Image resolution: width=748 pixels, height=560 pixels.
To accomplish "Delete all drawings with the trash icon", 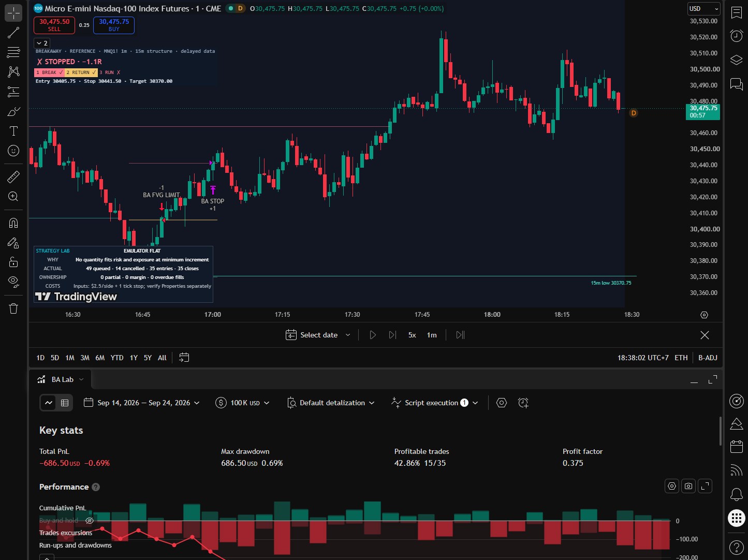I will tap(13, 308).
